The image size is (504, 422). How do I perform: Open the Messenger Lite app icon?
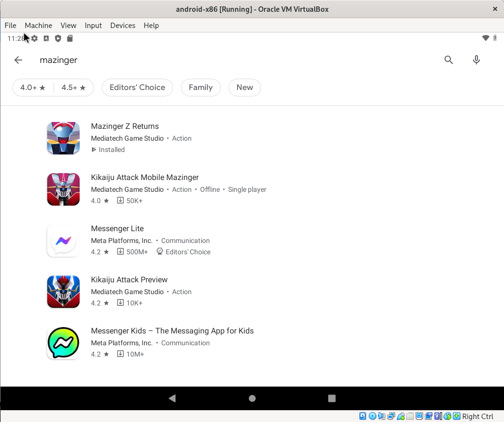(x=63, y=241)
